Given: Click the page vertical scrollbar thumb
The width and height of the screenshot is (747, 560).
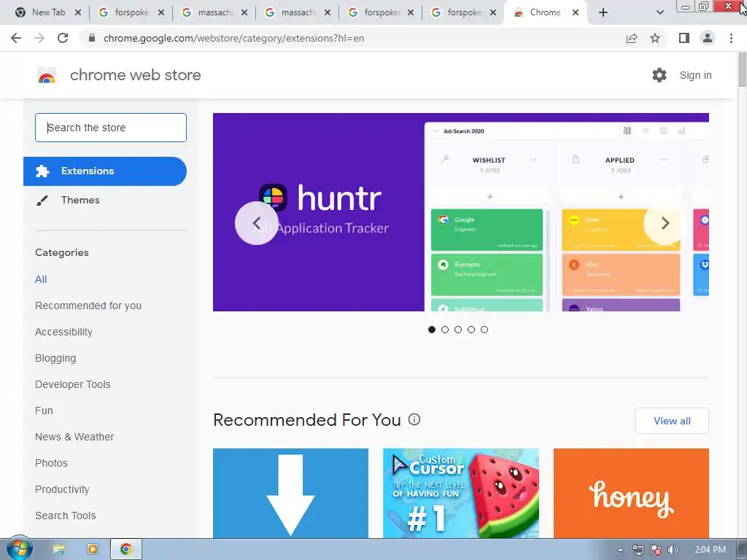Looking at the screenshot, I should click(742, 69).
